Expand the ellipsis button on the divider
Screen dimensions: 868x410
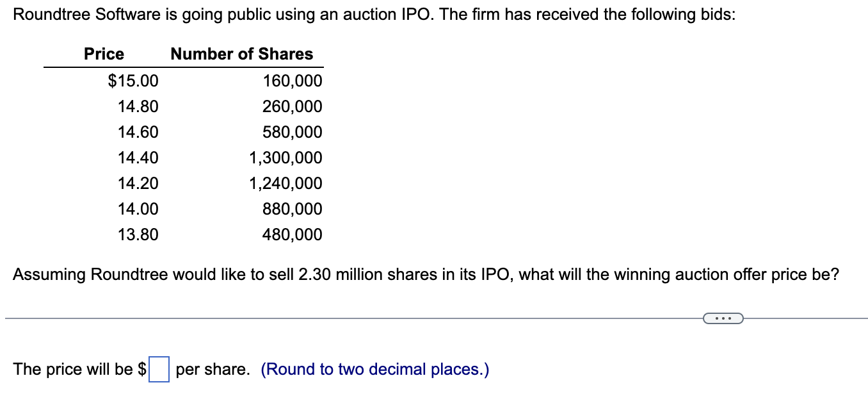(x=723, y=318)
